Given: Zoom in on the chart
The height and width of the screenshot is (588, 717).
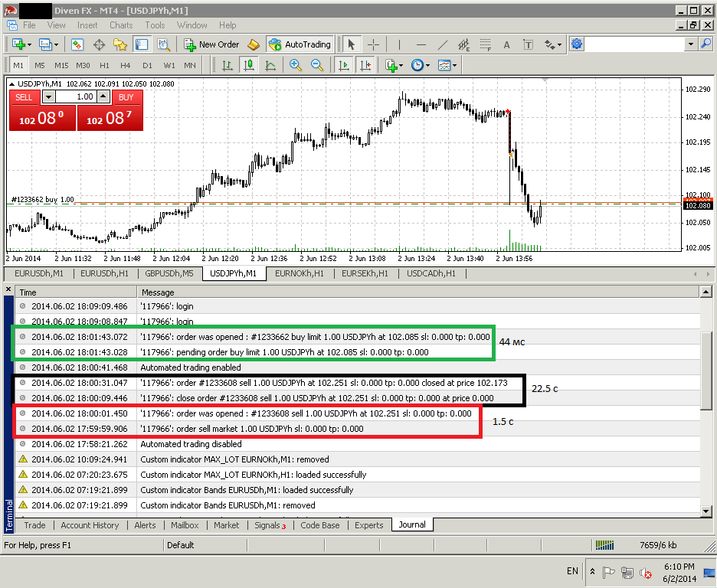Looking at the screenshot, I should (296, 65).
